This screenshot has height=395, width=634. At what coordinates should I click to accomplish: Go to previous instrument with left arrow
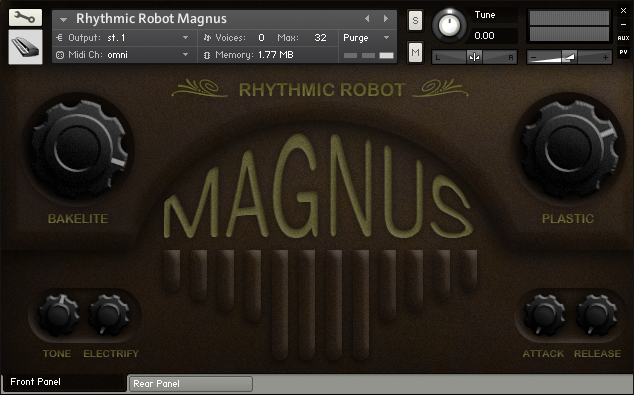coord(367,19)
